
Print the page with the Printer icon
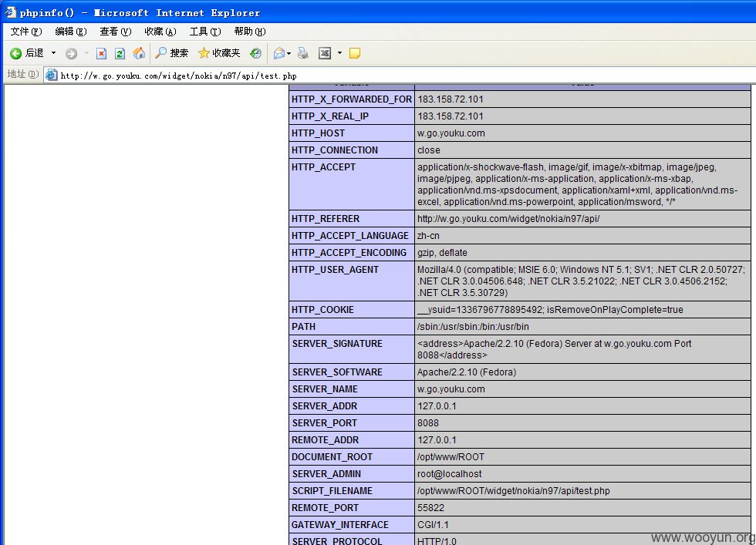pos(303,53)
